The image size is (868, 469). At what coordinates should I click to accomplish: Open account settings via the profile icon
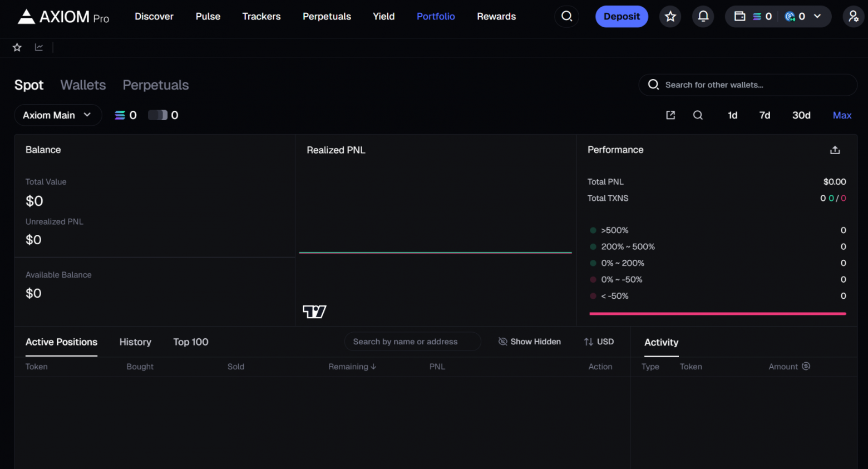coord(853,16)
